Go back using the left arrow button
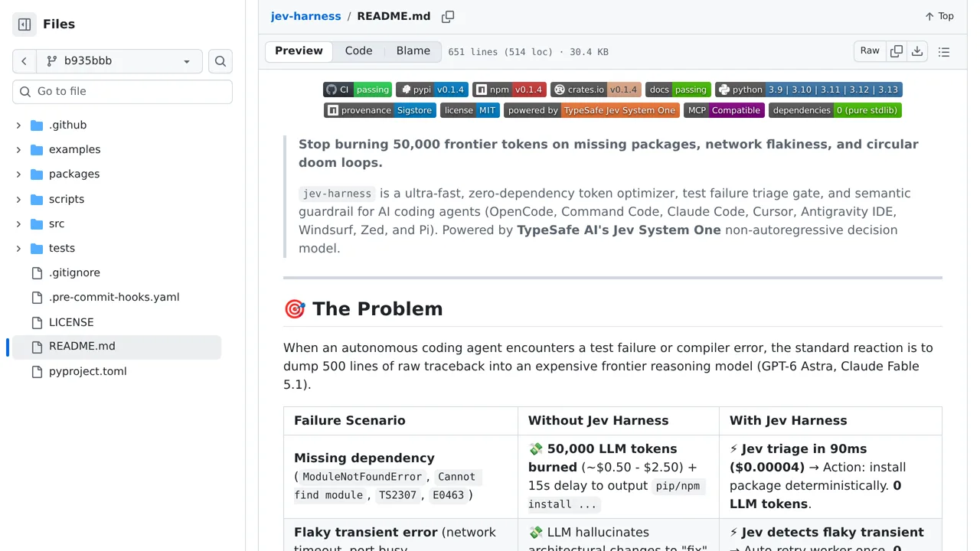Viewport: 980px width, 551px height. 24,61
